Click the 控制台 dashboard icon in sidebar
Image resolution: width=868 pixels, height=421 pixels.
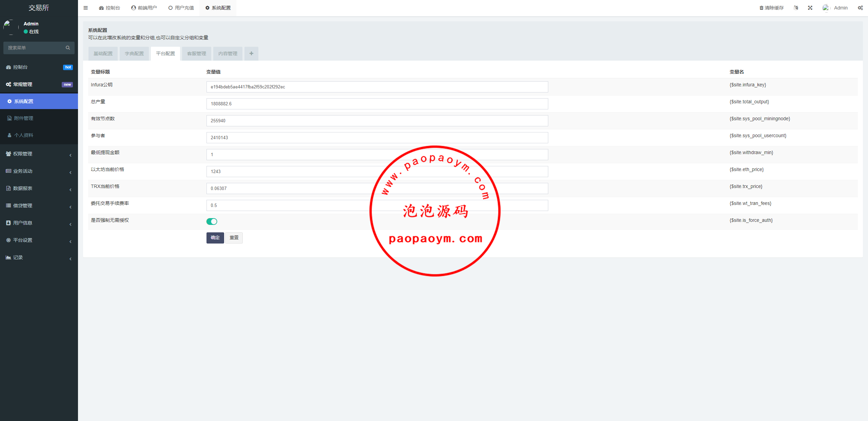tap(8, 67)
